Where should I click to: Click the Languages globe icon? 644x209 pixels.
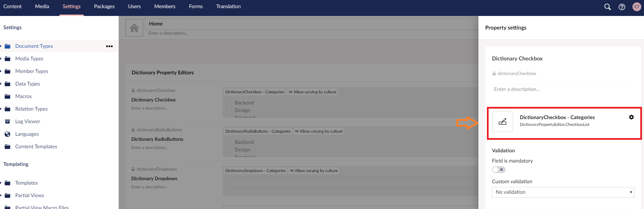pyautogui.click(x=7, y=134)
